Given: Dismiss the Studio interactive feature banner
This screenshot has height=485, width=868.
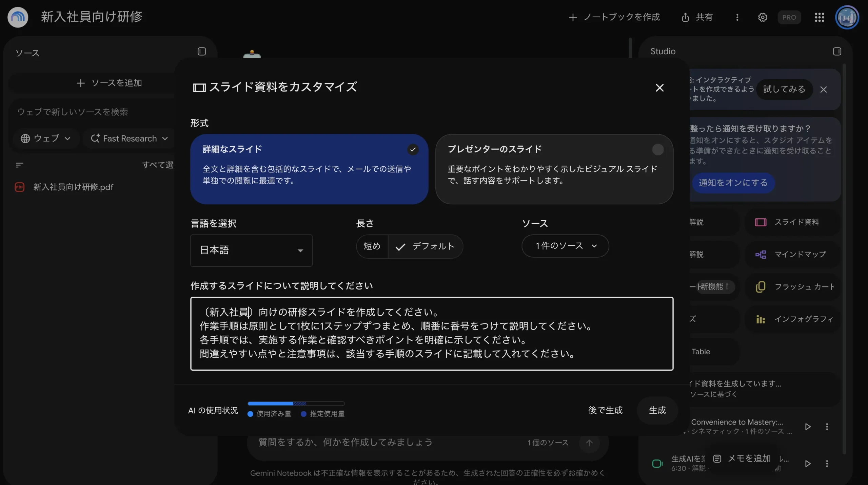Looking at the screenshot, I should (823, 90).
